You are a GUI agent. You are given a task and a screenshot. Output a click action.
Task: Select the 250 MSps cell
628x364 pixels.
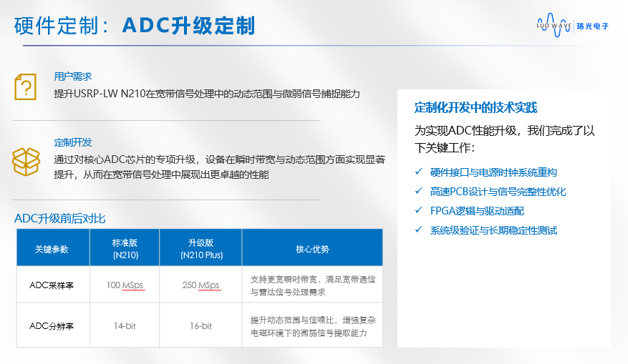pyautogui.click(x=201, y=285)
